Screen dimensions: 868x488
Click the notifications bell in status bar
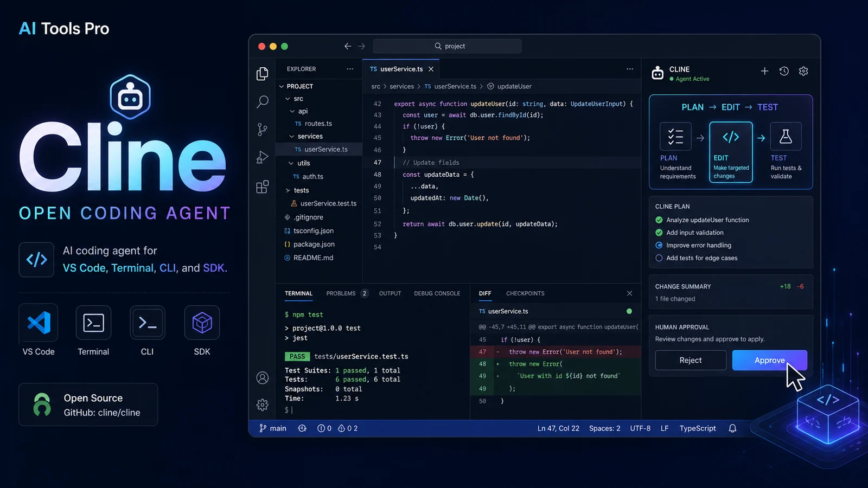[x=732, y=428]
